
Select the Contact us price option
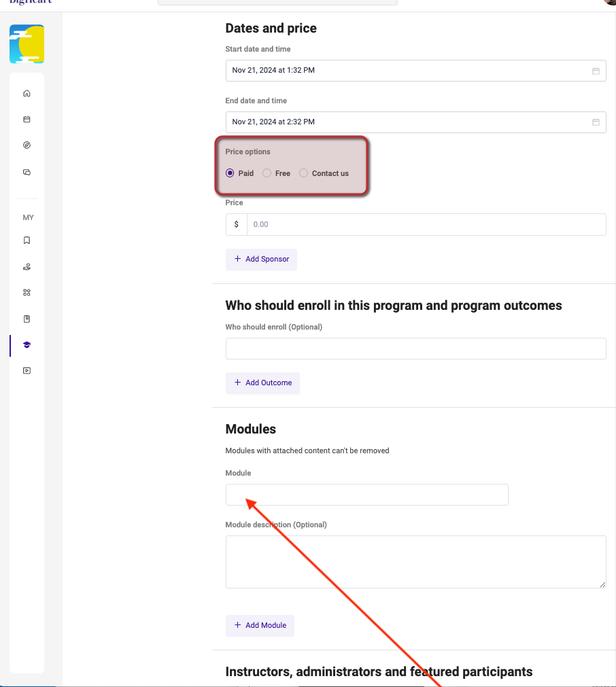tap(303, 173)
